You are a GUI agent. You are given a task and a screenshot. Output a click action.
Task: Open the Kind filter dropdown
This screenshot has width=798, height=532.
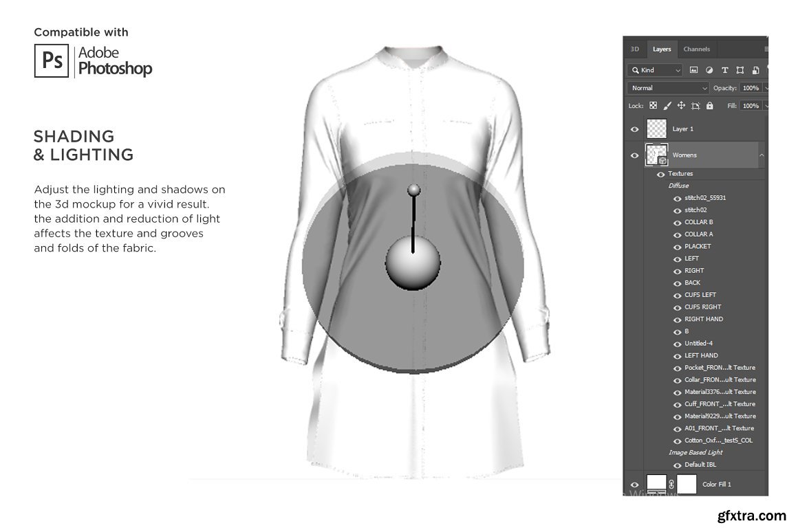655,70
